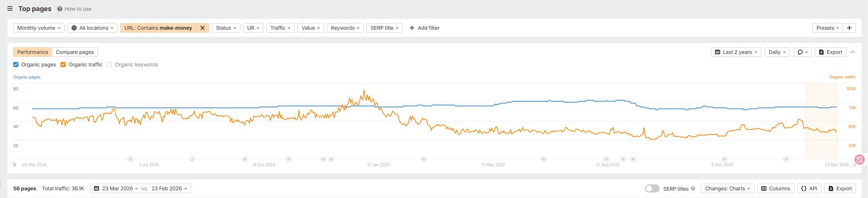Switch to the Compare pages tab
This screenshot has height=198, width=868.
pos(75,52)
